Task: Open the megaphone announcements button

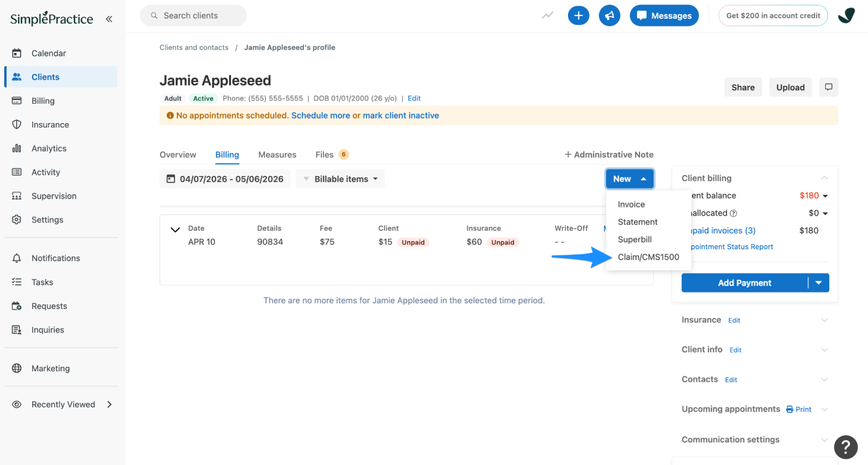Action: tap(610, 16)
